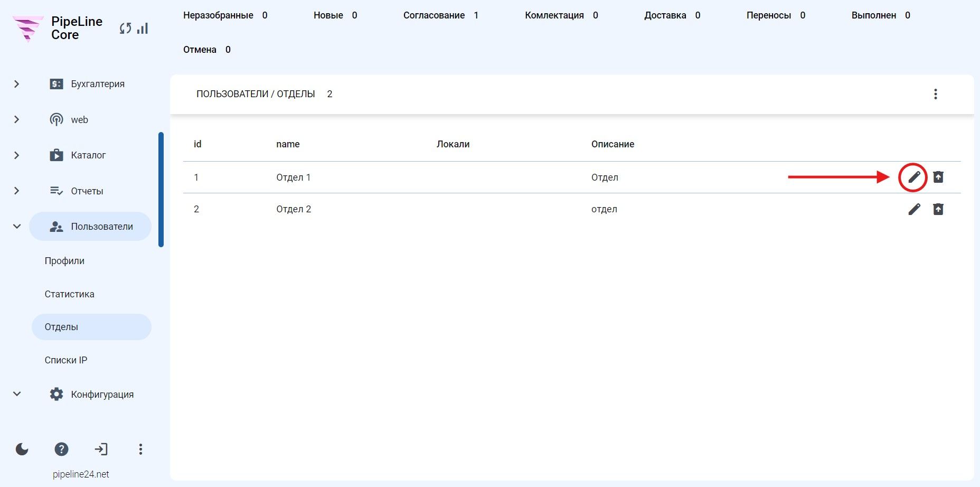Click the Каталог briefcase icon
980x487 pixels.
tap(56, 155)
